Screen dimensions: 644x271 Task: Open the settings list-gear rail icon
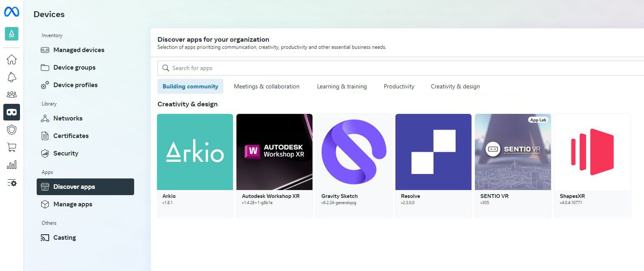(12, 183)
